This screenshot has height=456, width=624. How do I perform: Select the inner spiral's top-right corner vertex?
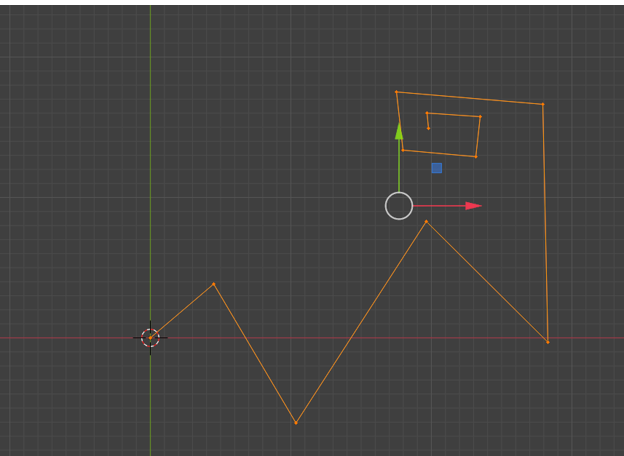coord(480,117)
